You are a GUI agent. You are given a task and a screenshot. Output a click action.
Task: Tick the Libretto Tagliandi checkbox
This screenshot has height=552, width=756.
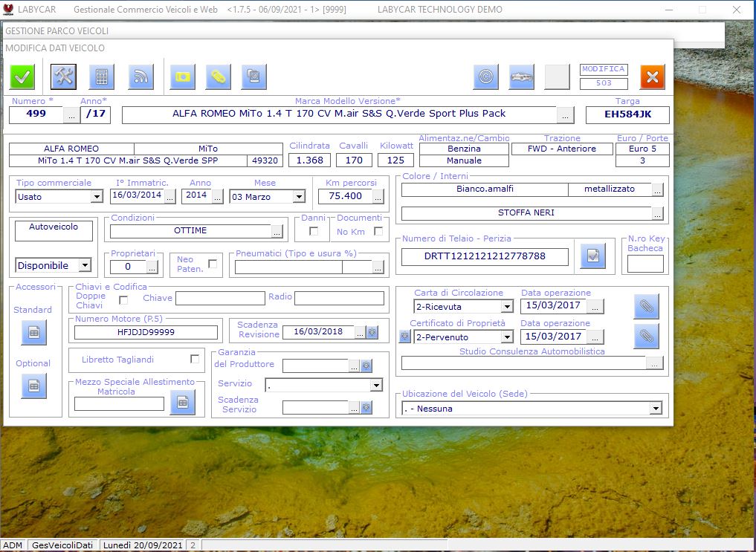pyautogui.click(x=195, y=359)
